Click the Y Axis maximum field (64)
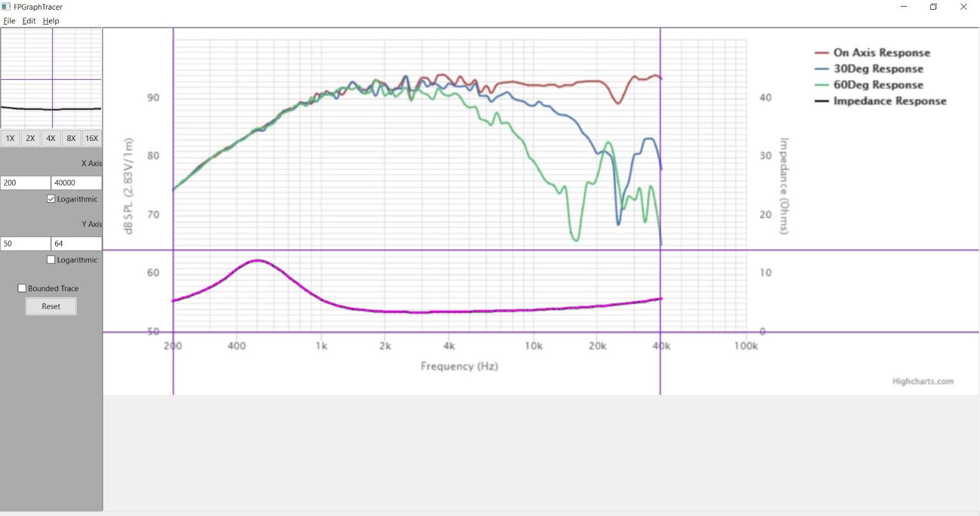This screenshot has width=980, height=516. pyautogui.click(x=76, y=243)
